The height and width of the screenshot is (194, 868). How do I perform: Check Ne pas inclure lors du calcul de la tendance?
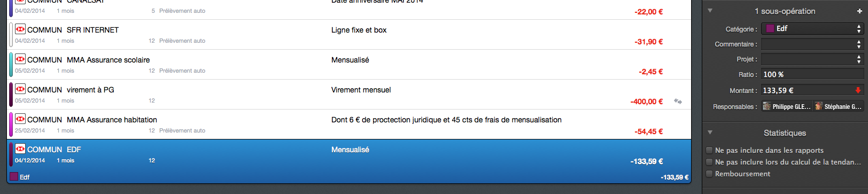tap(709, 162)
